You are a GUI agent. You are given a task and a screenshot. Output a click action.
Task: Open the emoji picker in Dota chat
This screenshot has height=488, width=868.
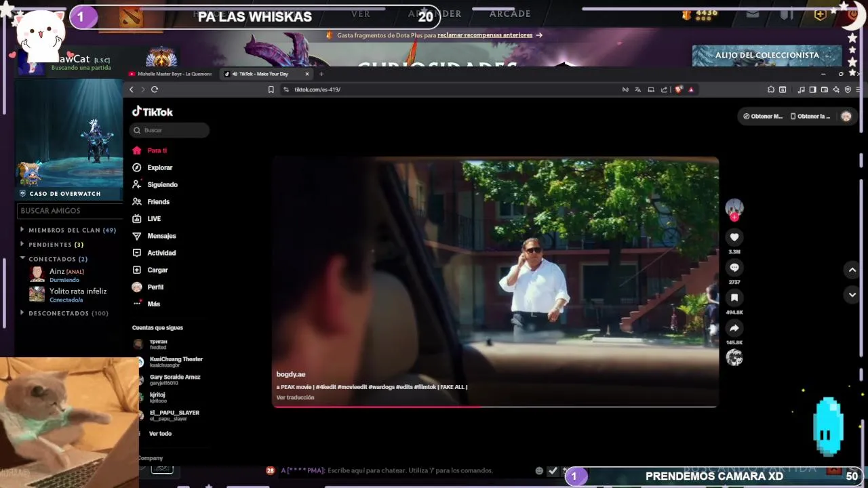[x=539, y=470]
